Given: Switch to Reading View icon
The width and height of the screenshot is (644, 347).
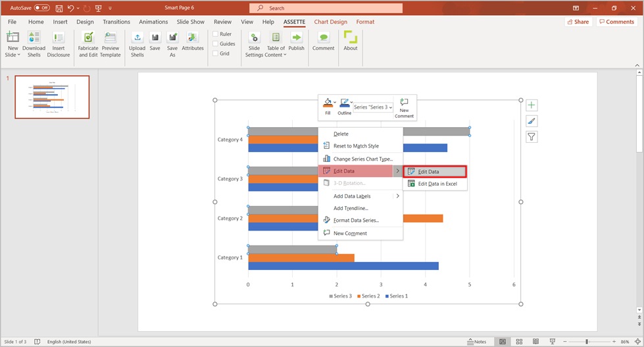Looking at the screenshot, I should [535, 342].
